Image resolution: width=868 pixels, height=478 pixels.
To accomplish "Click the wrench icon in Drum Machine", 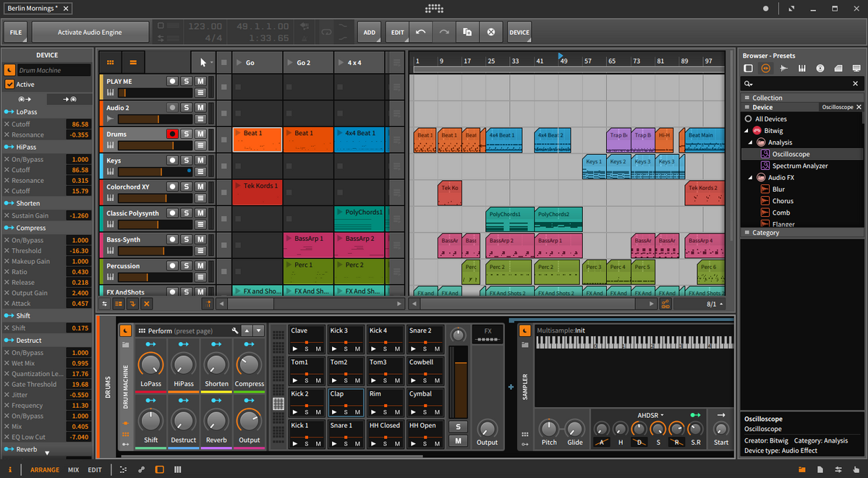I will click(x=235, y=330).
